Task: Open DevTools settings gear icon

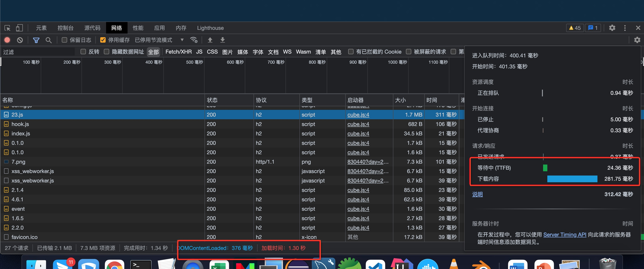Action: tap(612, 28)
